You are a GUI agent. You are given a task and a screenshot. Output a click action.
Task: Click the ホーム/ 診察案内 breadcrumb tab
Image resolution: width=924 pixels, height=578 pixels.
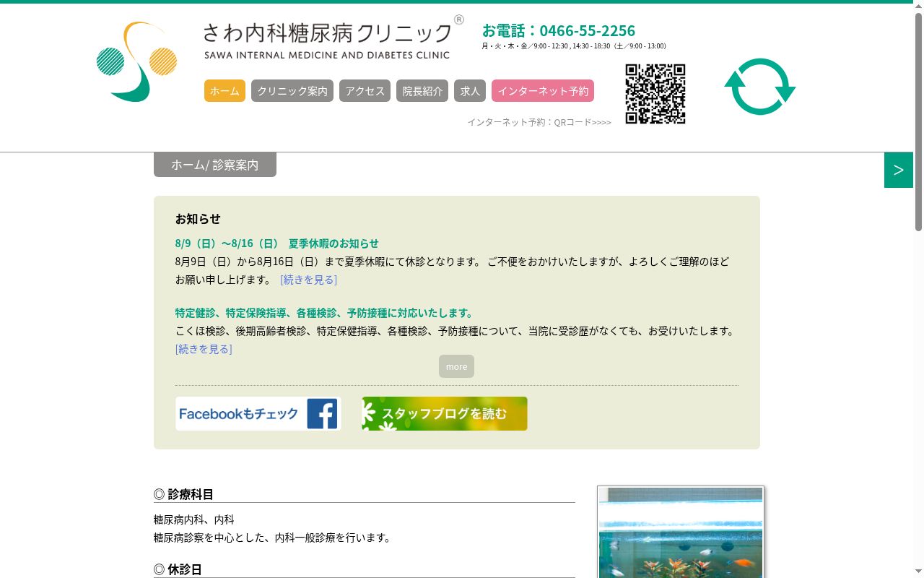(215, 165)
